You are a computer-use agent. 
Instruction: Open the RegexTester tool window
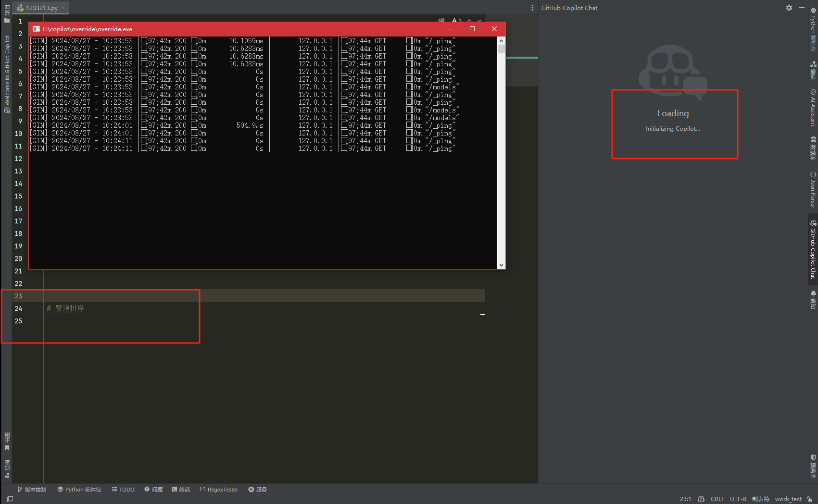[219, 490]
